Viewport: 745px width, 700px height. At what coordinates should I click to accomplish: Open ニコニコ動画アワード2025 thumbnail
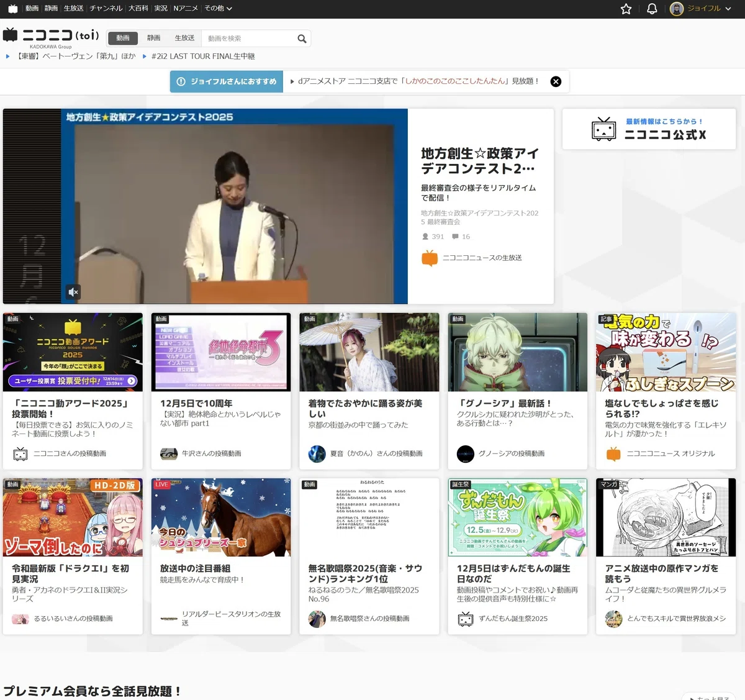coord(73,352)
